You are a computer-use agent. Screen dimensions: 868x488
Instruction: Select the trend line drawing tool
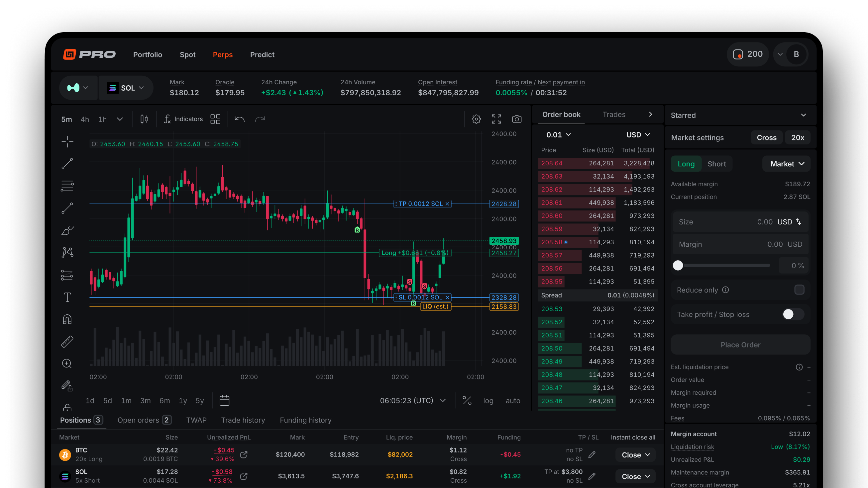click(x=67, y=164)
